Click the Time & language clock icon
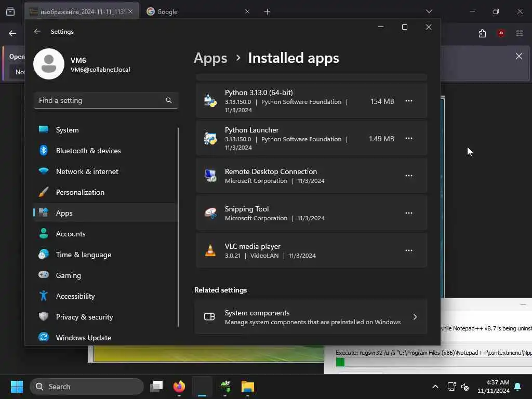 (44, 254)
